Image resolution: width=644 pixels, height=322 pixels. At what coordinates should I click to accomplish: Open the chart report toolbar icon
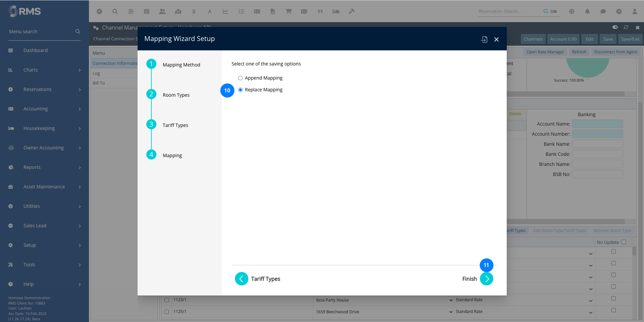click(226, 11)
